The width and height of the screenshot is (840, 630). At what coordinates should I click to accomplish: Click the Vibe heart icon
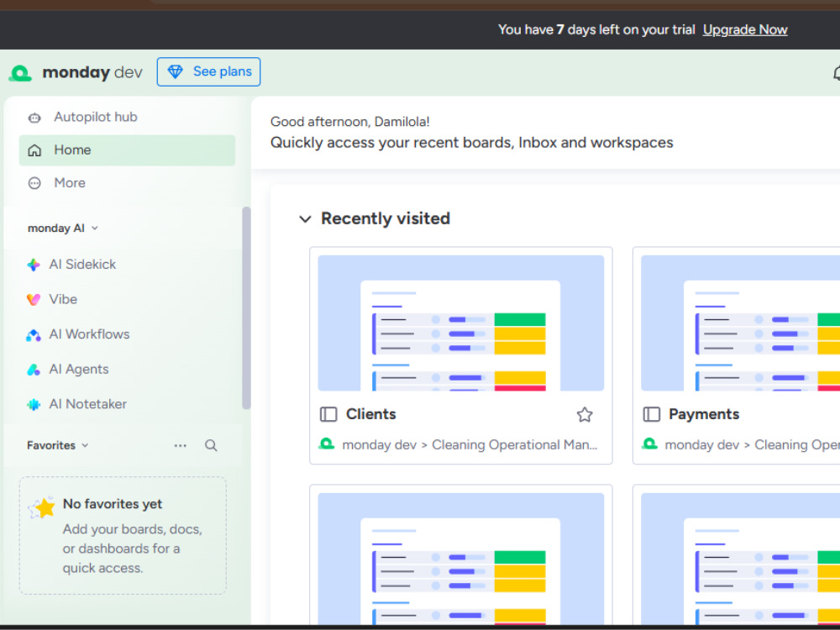[x=34, y=300]
